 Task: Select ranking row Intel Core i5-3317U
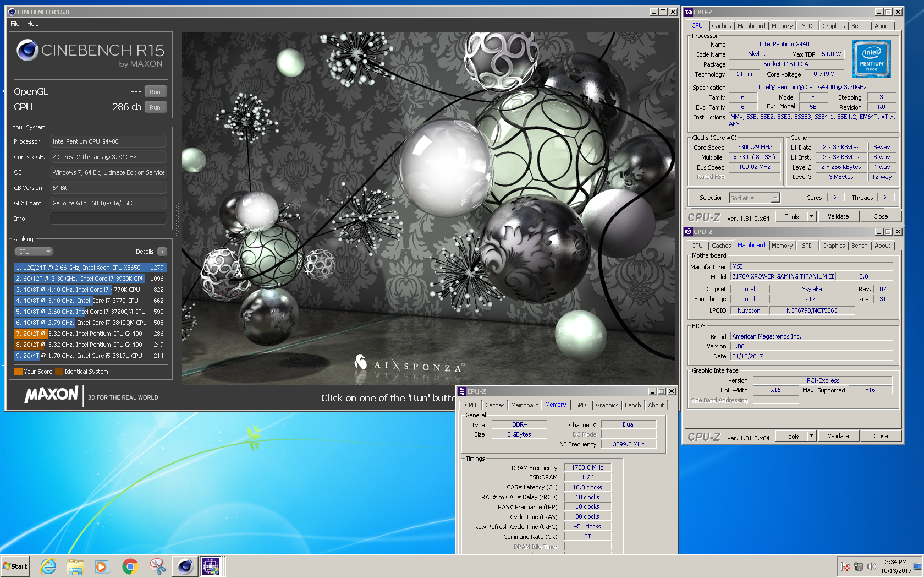(90, 356)
